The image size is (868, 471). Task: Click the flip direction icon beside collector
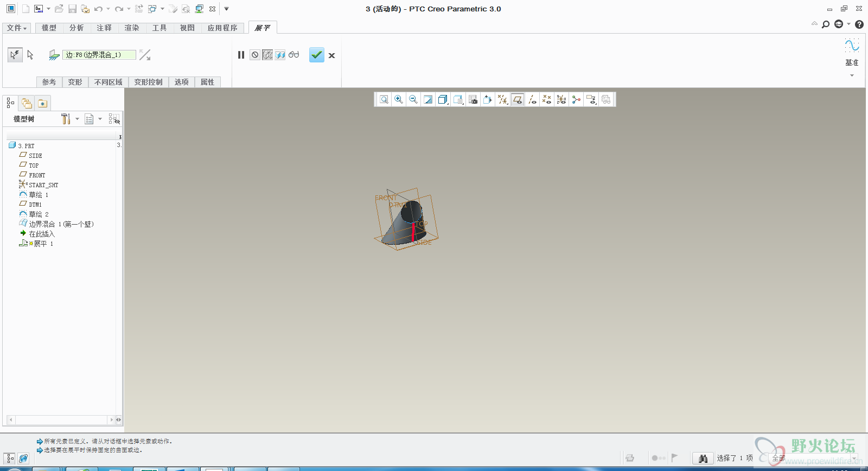pyautogui.click(x=145, y=55)
